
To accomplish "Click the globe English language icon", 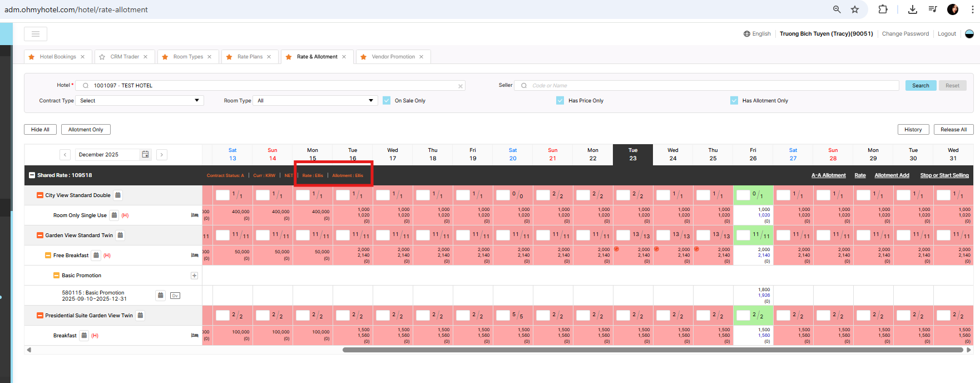I will coord(747,34).
